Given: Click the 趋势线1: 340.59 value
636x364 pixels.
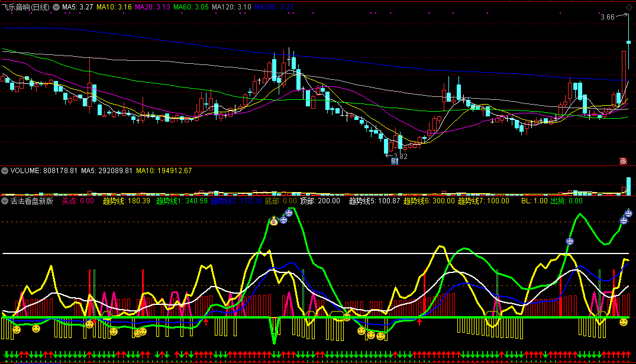Looking at the screenshot, I should pos(182,201).
